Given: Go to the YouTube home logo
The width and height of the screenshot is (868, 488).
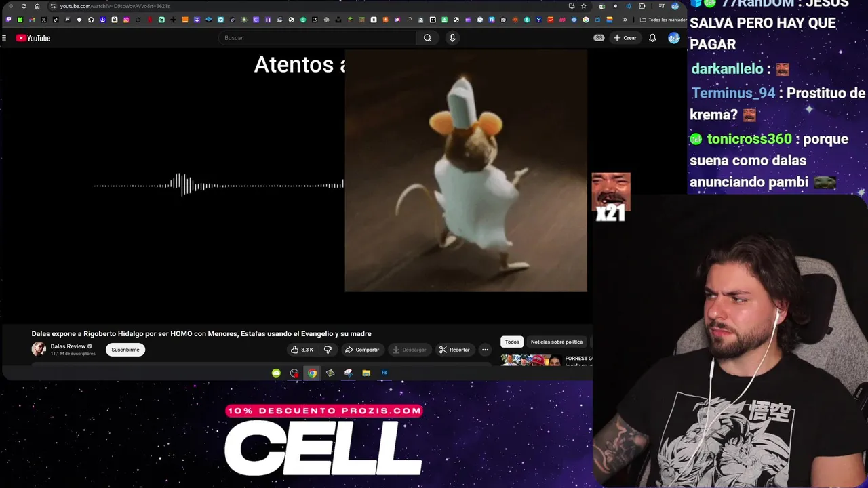Looking at the screenshot, I should [x=33, y=38].
